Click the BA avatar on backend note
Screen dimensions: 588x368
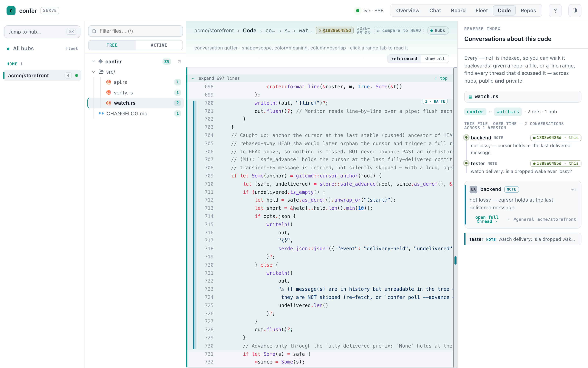[x=473, y=189]
